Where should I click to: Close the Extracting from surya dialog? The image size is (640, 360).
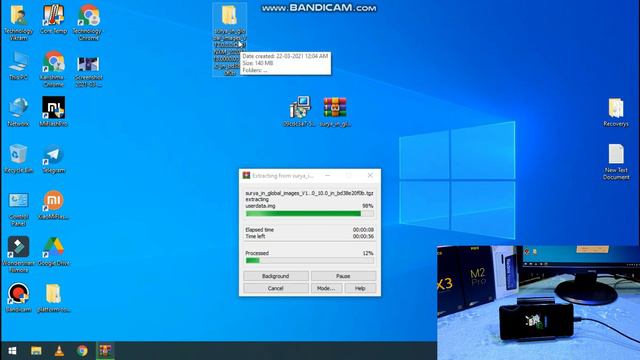pos(370,176)
